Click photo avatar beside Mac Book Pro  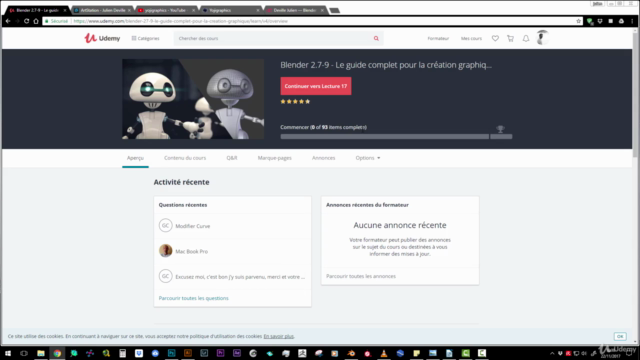[x=165, y=251]
